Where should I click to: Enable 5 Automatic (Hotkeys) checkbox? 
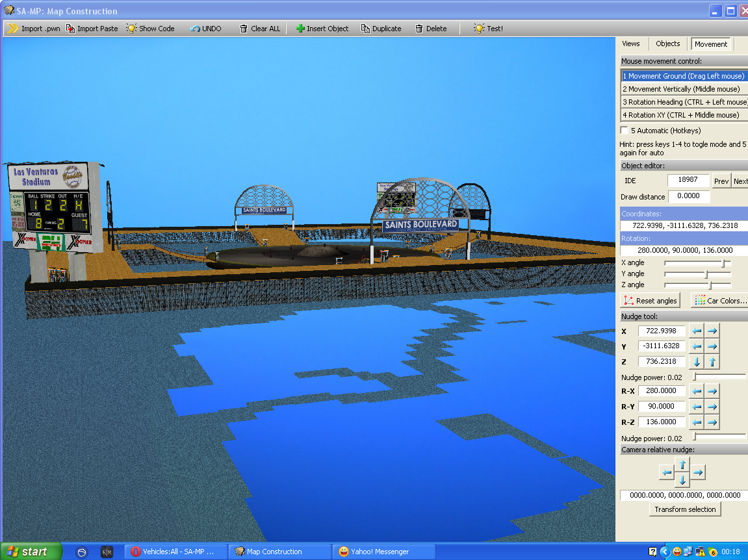click(x=624, y=130)
